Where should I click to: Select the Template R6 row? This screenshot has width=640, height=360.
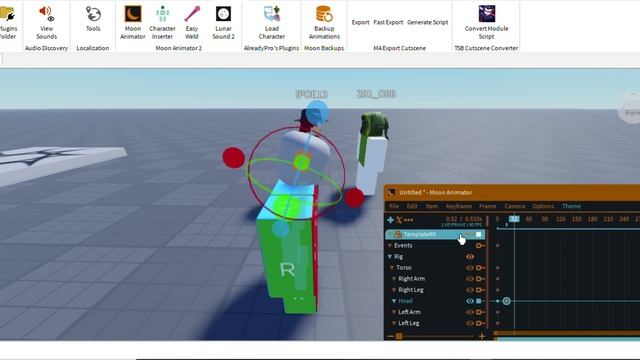pos(436,234)
